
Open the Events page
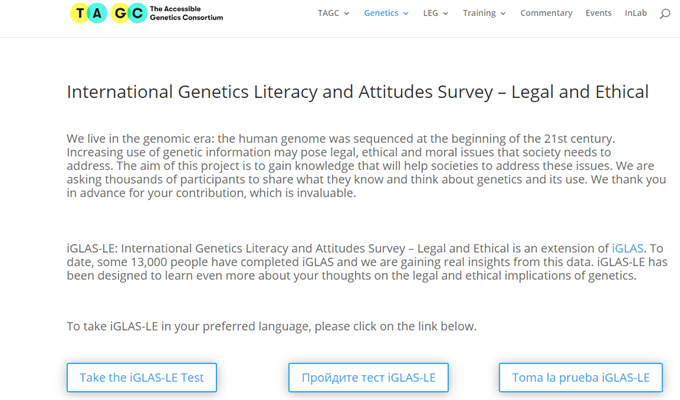[x=598, y=13]
